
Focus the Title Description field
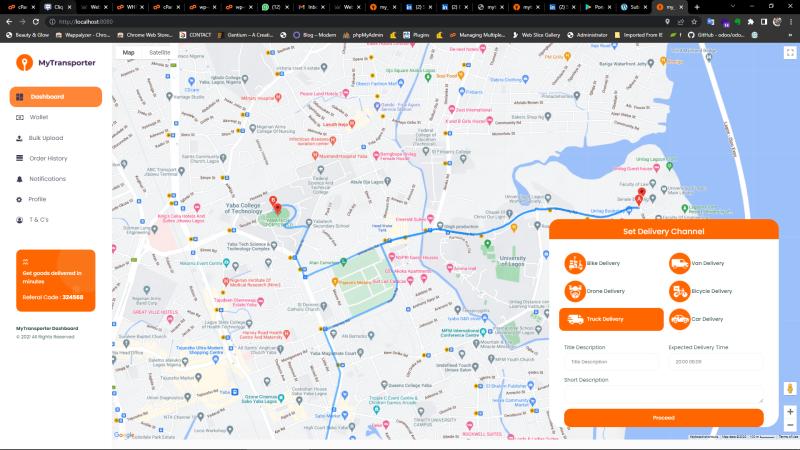(612, 362)
